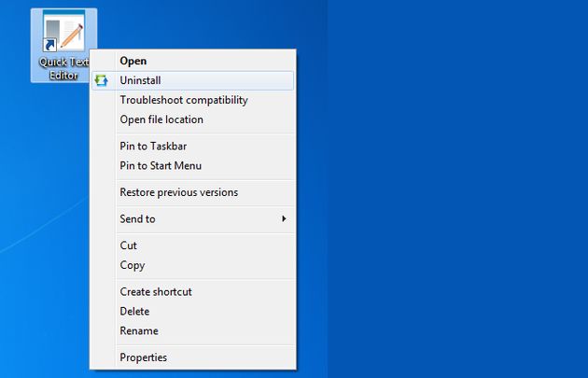
Task: Select Rename in the context menu
Action: [x=192, y=330]
